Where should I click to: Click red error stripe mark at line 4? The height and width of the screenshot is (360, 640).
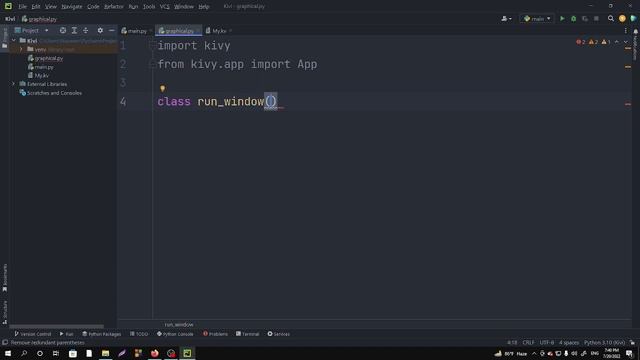pyautogui.click(x=628, y=104)
